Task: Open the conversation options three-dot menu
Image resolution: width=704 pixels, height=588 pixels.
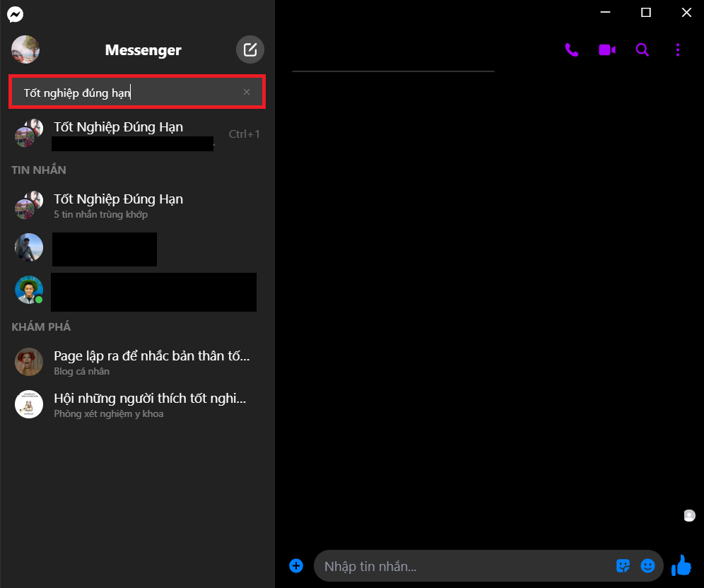Action: 678,49
